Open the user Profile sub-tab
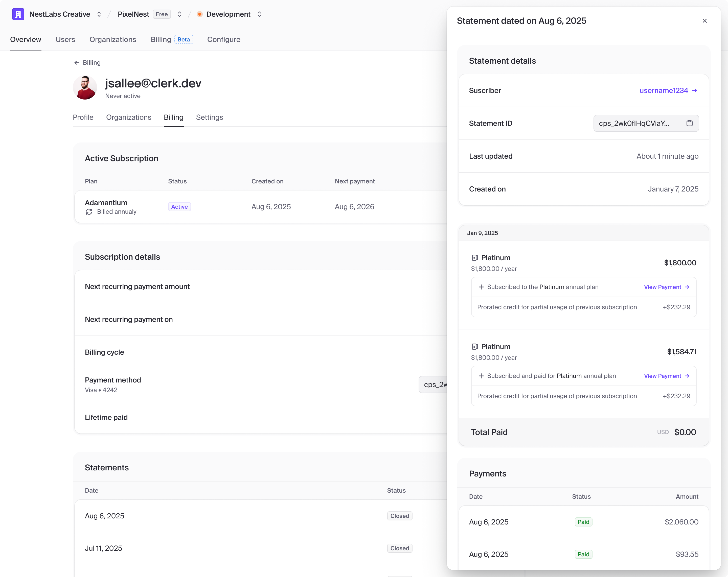The image size is (728, 577). (83, 117)
